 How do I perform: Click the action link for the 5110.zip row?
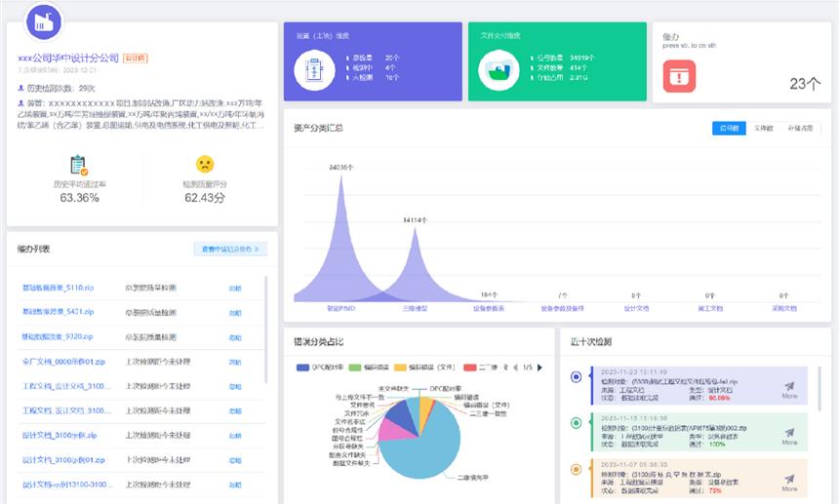[x=234, y=289]
